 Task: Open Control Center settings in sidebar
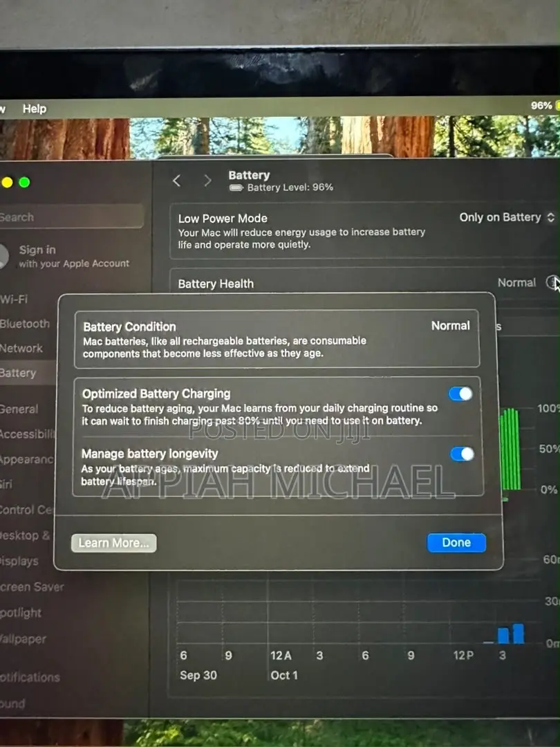[27, 510]
